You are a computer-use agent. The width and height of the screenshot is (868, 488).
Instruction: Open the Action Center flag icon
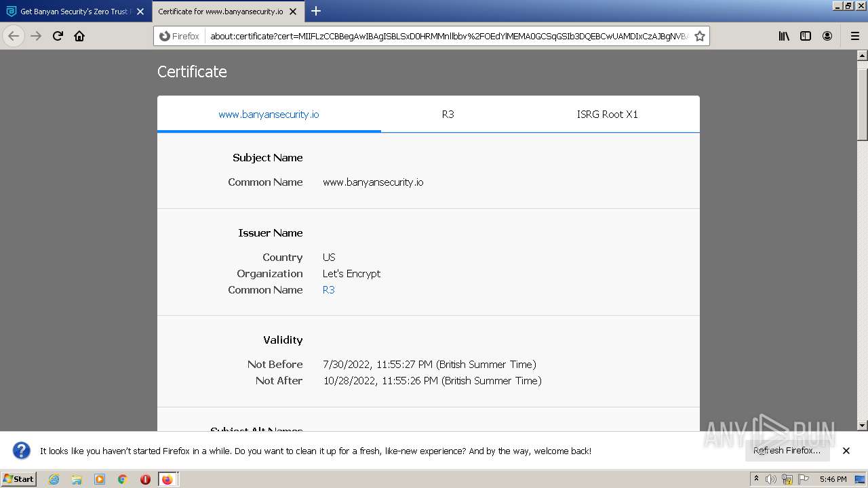tap(804, 479)
